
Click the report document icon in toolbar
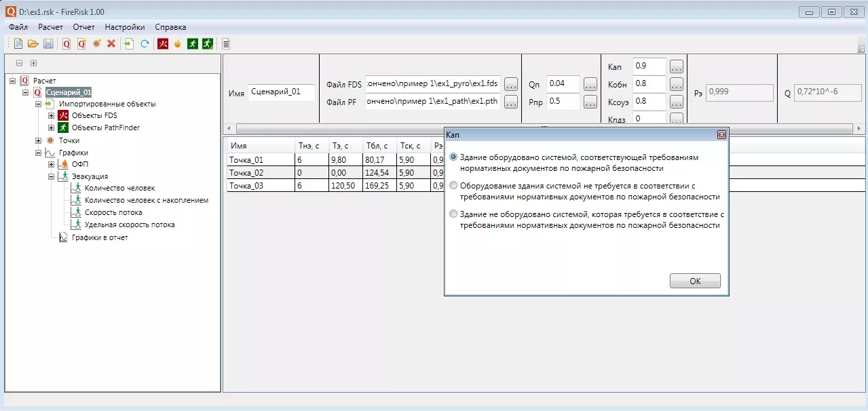[x=226, y=44]
